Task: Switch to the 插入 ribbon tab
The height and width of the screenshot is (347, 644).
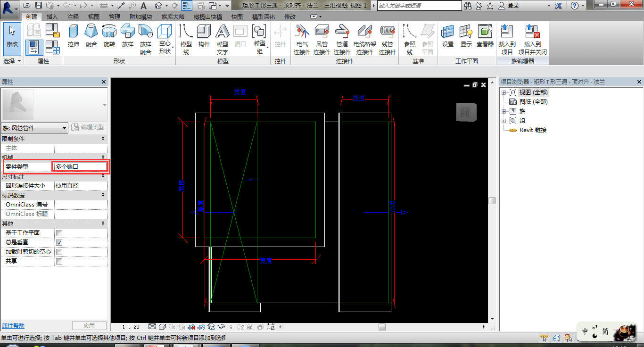Action: click(x=52, y=17)
